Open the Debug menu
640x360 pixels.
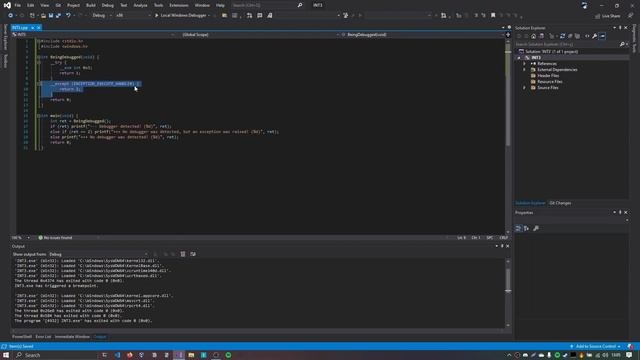coord(108,5)
